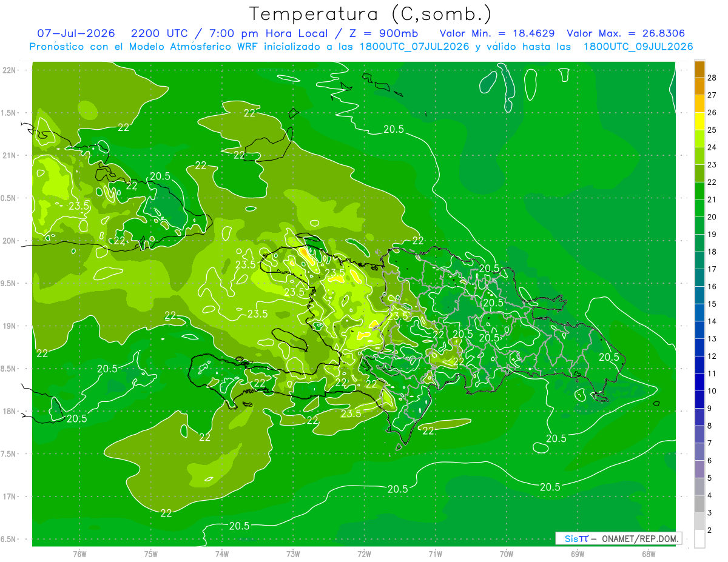This screenshot has height=562, width=728.
Task: Click the 76W longitude axis label
Action: pyautogui.click(x=79, y=554)
